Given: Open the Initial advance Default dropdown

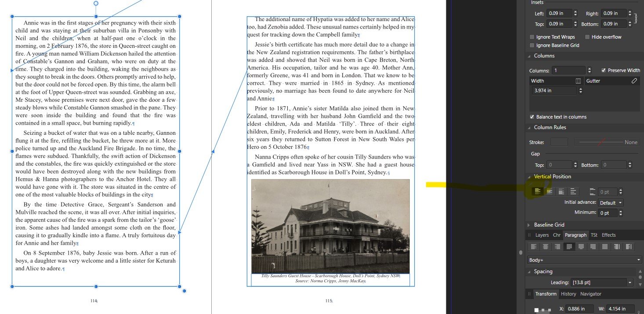Looking at the screenshot, I should (611, 203).
